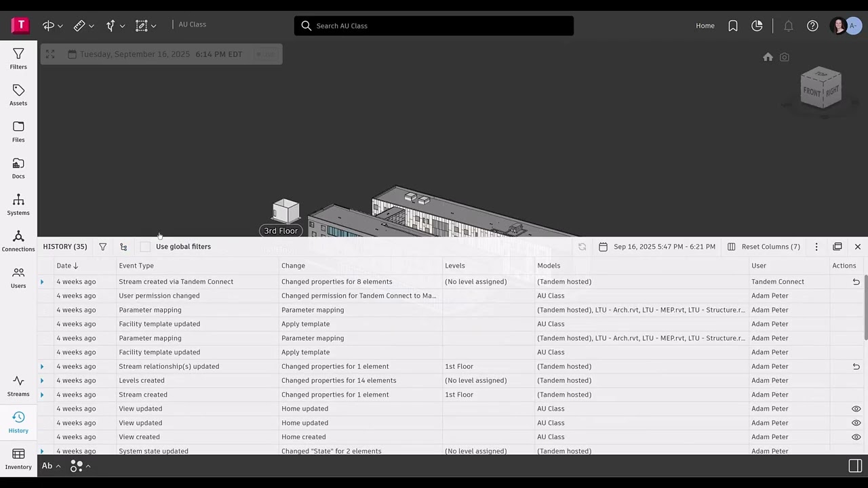This screenshot has height=488, width=868.
Task: Sort by the Models column header
Action: pyautogui.click(x=549, y=266)
